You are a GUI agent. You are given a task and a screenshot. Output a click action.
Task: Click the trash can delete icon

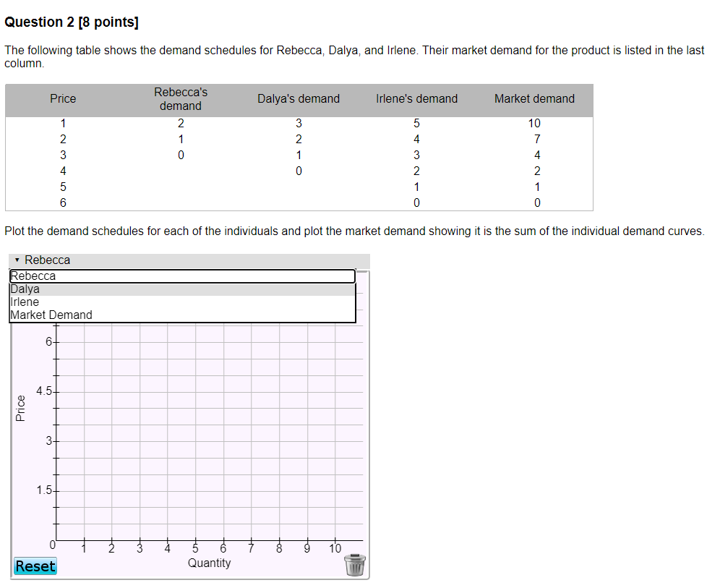[354, 565]
